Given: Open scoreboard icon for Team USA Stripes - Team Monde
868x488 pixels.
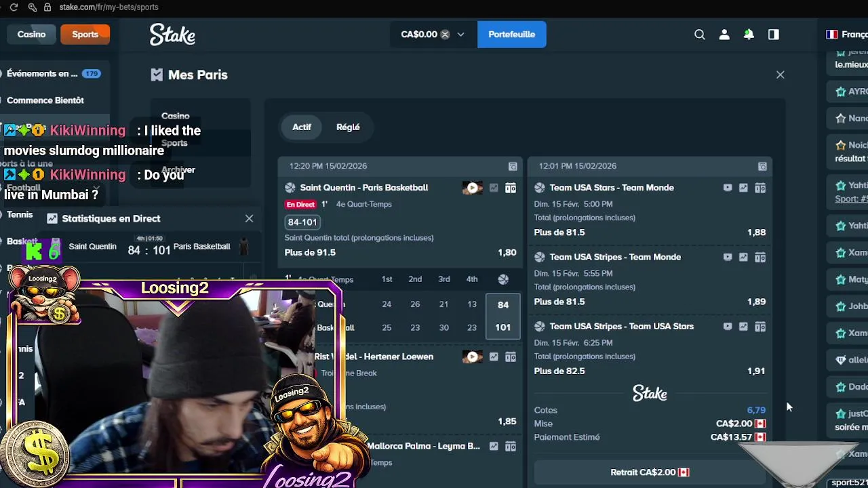Looking at the screenshot, I should click(760, 258).
